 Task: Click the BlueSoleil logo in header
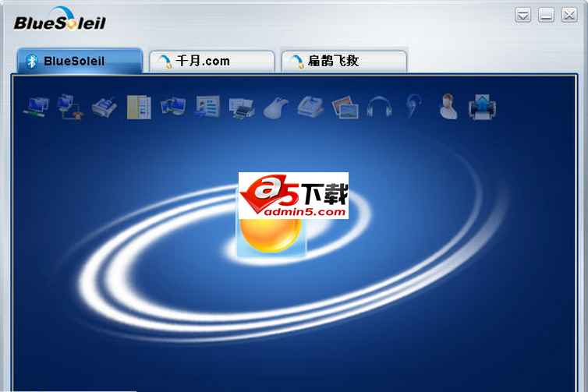click(x=60, y=19)
